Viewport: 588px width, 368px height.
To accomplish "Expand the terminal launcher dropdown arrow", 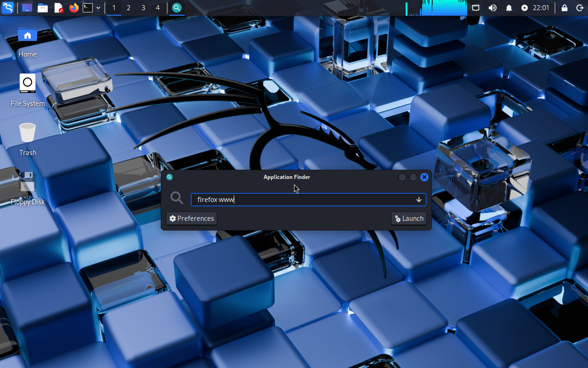I will (x=98, y=8).
